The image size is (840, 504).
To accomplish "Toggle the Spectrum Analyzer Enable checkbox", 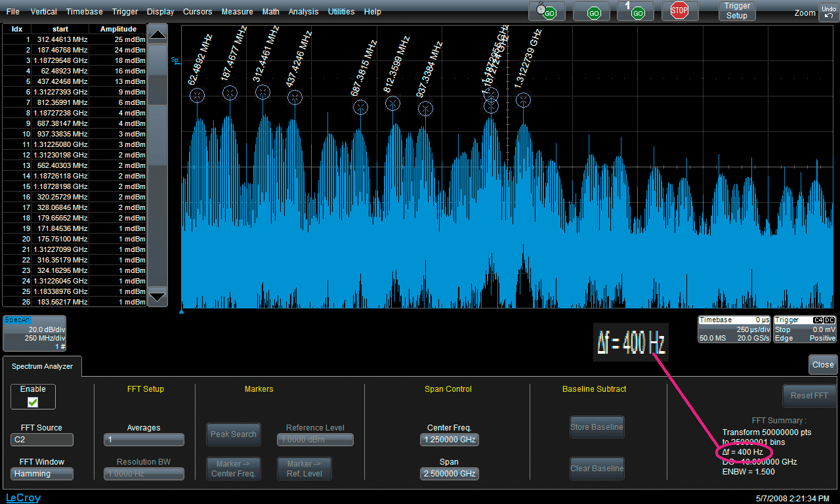I will tap(33, 402).
